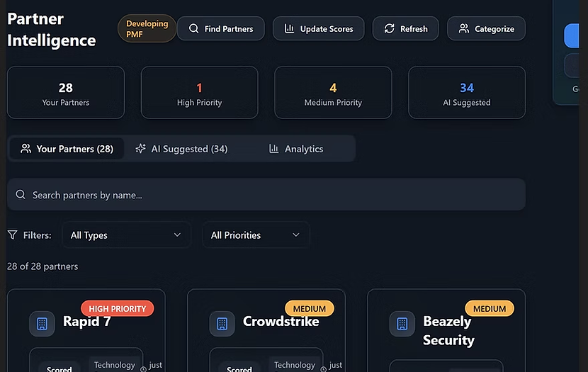Click the Rapid 7 building icon
Viewport: 588px width, 372px height.
tap(42, 324)
